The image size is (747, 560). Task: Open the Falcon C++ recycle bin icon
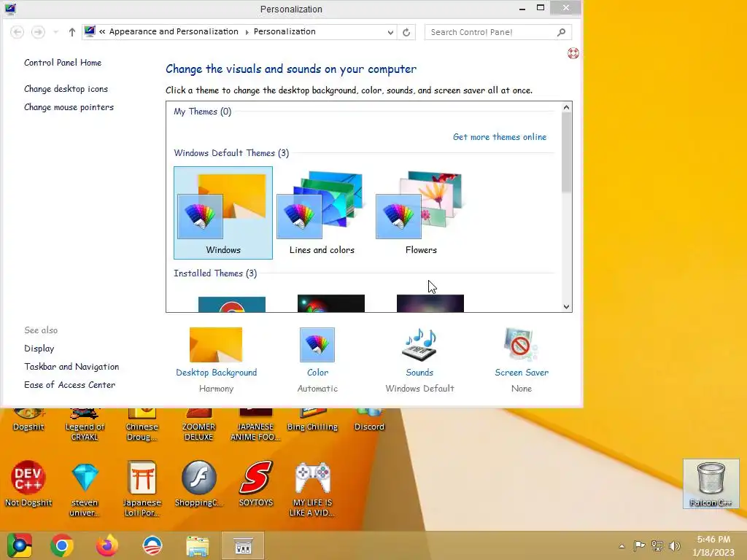click(x=711, y=484)
